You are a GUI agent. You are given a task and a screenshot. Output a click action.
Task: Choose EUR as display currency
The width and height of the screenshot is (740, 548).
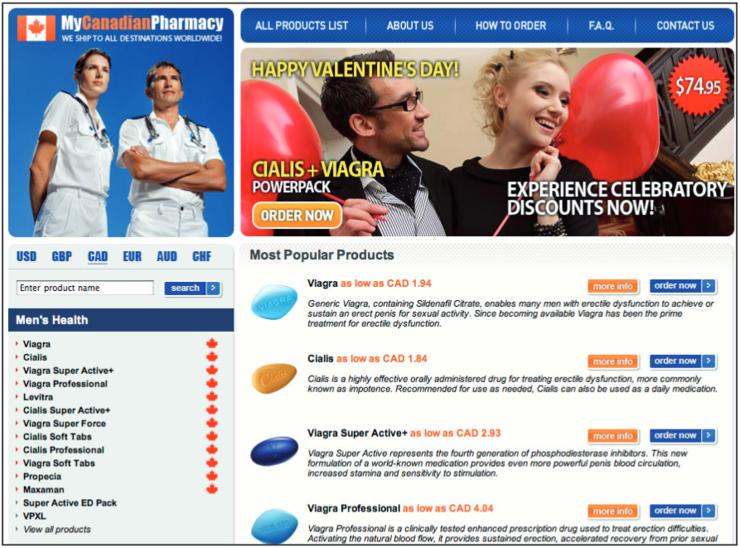pos(132,256)
